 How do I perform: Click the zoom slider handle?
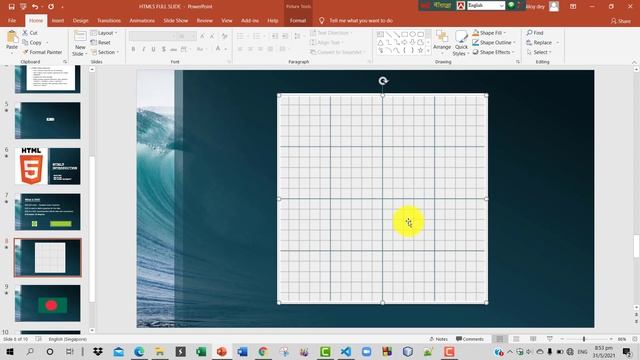click(x=584, y=339)
